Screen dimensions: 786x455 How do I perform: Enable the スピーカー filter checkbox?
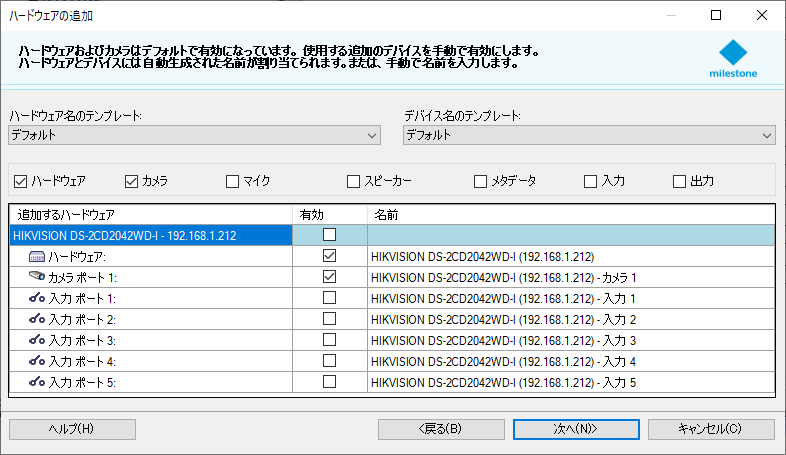(353, 181)
